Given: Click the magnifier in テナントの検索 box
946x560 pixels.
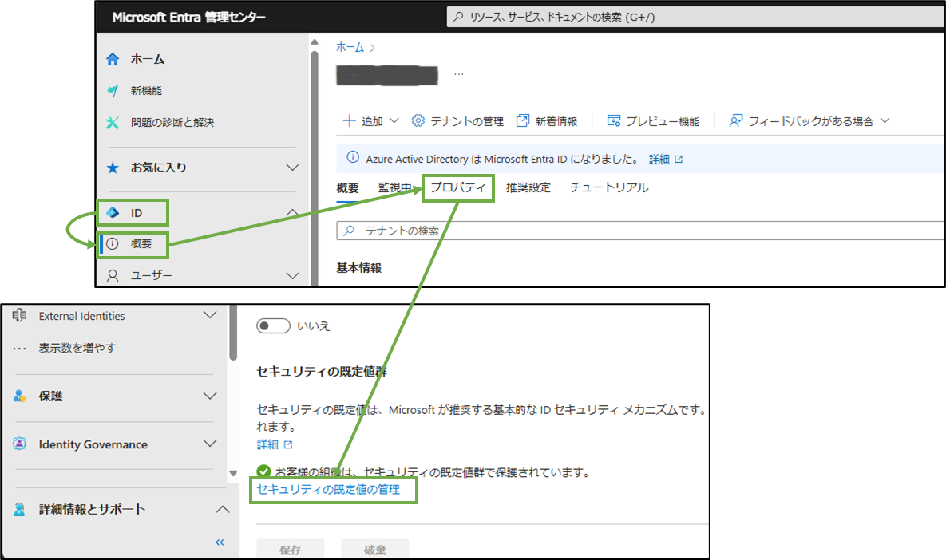Looking at the screenshot, I should click(x=349, y=231).
